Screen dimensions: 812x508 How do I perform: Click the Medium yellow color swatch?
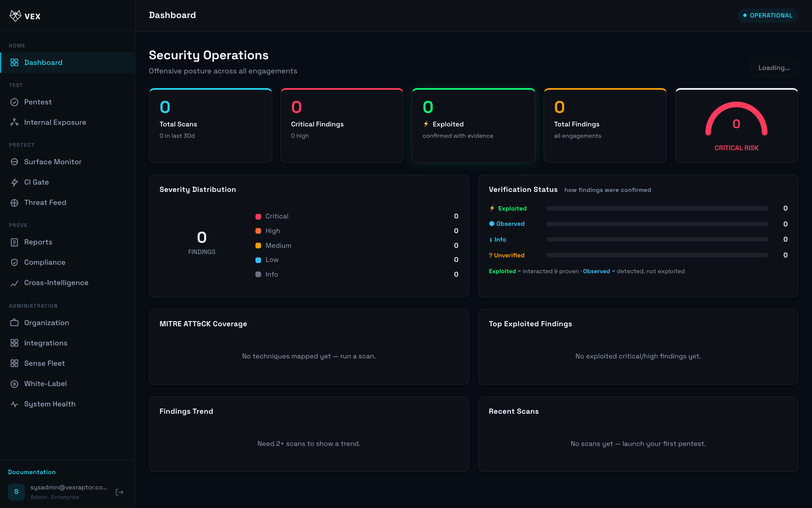[x=258, y=246]
